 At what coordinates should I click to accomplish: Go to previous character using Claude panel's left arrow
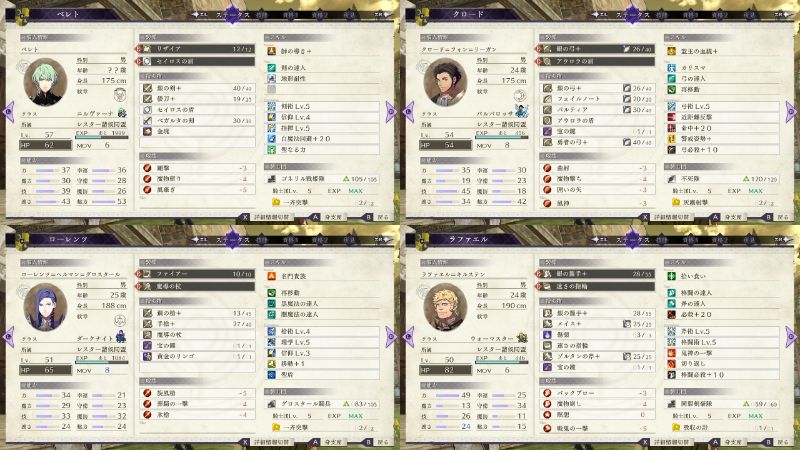coord(408,112)
